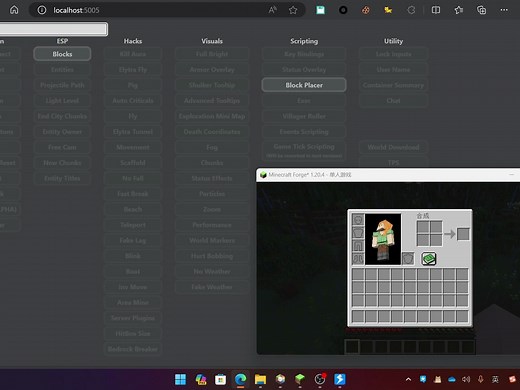The image size is (520, 390).
Task: Open the Windows Start menu
Action: [x=180, y=379]
